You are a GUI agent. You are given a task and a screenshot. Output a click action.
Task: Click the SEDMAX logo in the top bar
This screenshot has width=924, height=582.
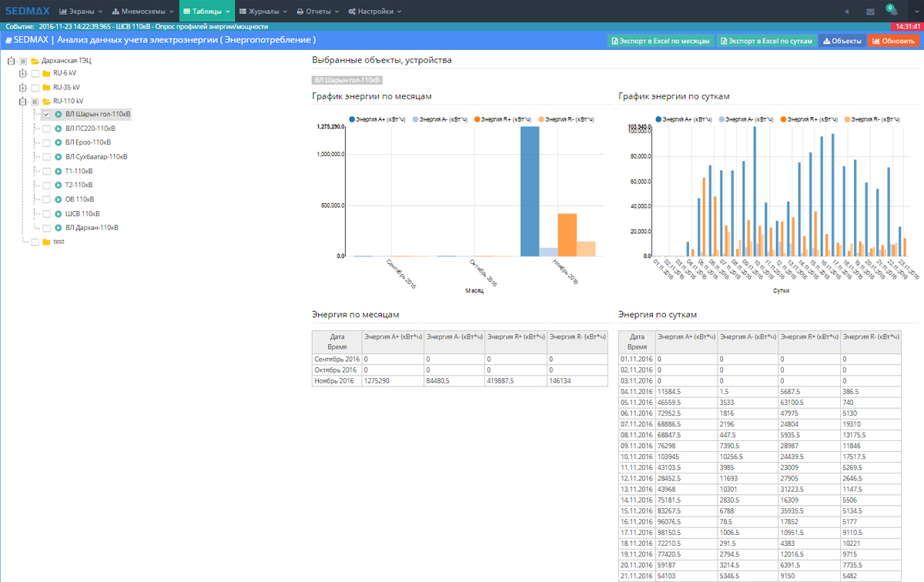point(27,12)
